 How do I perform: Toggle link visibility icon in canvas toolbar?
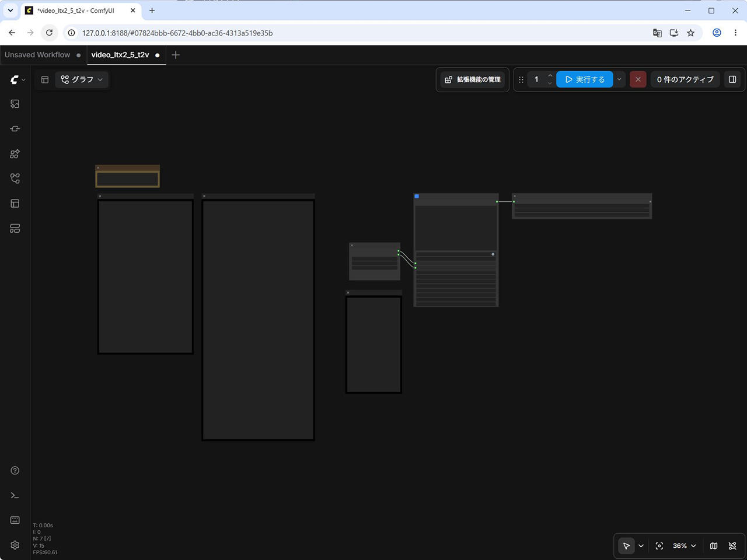(x=732, y=546)
